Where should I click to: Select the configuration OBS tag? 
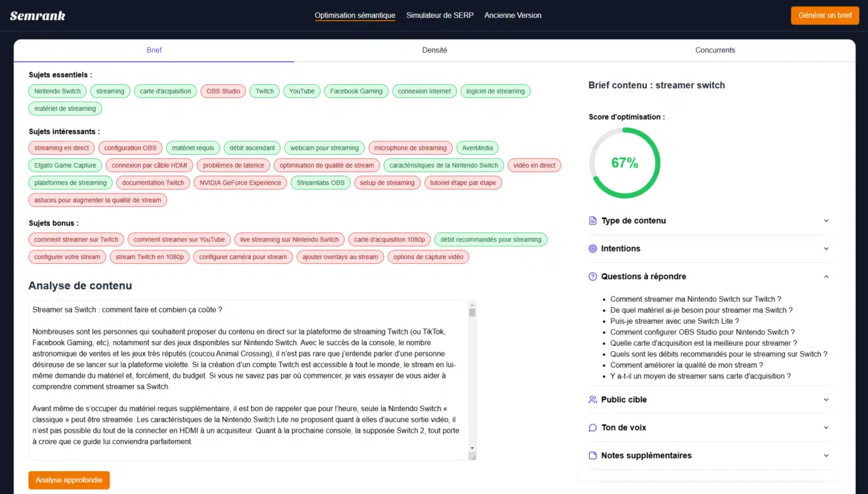click(x=130, y=148)
